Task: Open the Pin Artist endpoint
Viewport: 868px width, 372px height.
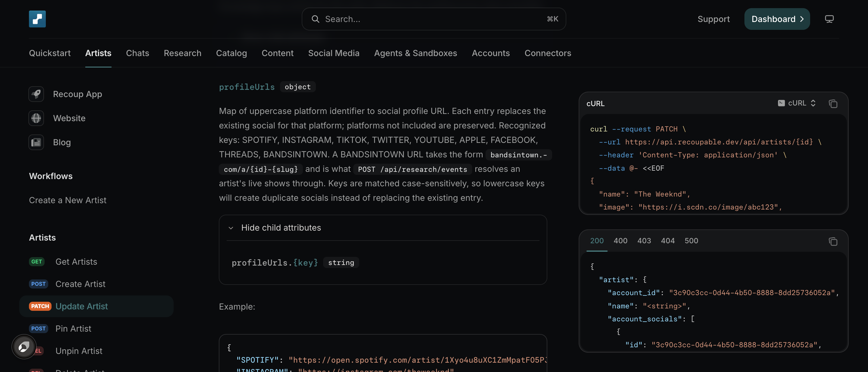Action: pyautogui.click(x=73, y=328)
